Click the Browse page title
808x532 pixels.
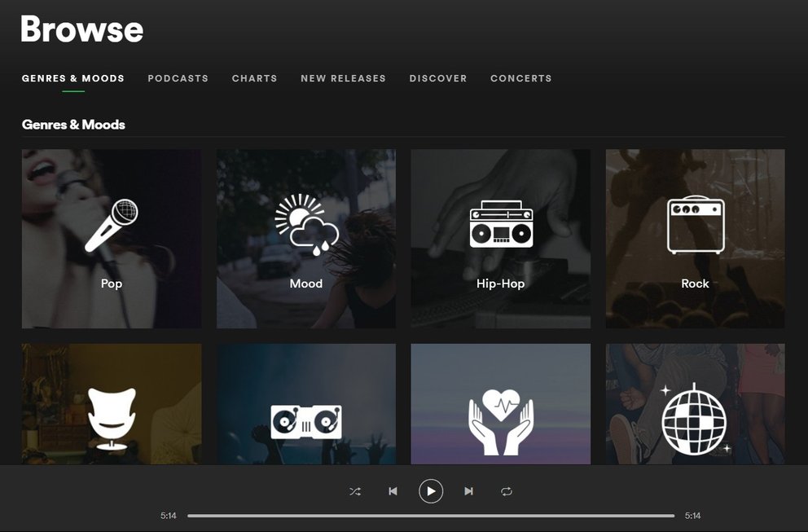[82, 29]
